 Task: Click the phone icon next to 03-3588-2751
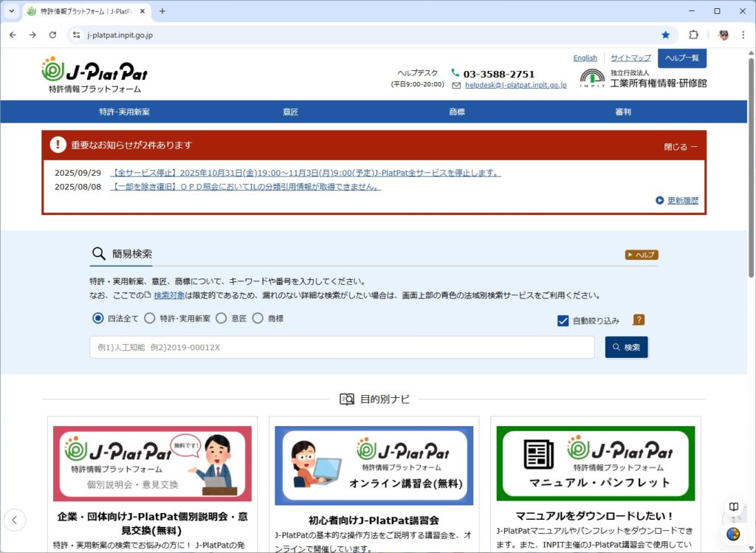(458, 73)
